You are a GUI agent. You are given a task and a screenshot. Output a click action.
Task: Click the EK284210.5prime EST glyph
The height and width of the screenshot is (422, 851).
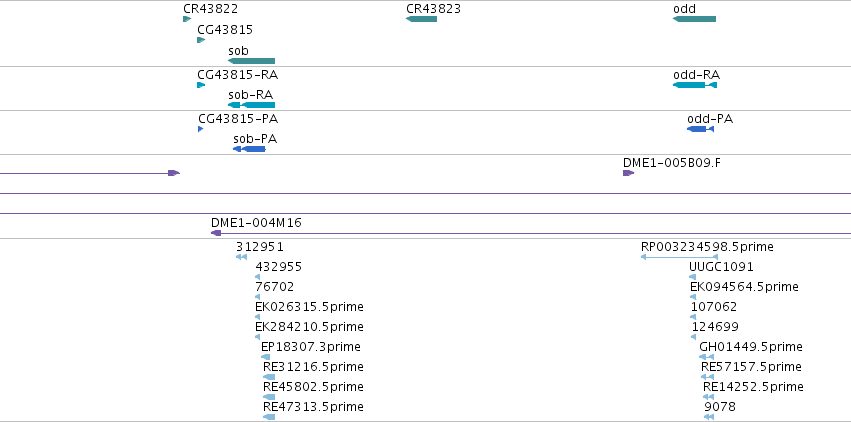(x=257, y=337)
